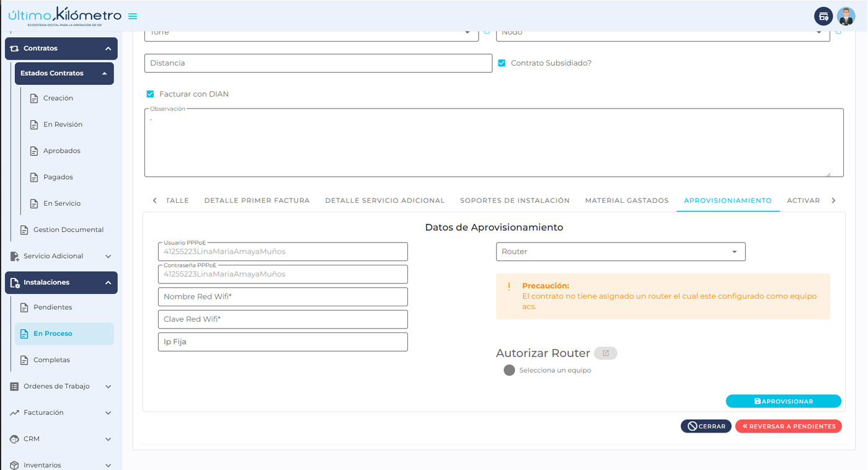Expand Servicio Adicional sidebar menu
Image resolution: width=868 pixels, height=470 pixels.
click(x=61, y=256)
